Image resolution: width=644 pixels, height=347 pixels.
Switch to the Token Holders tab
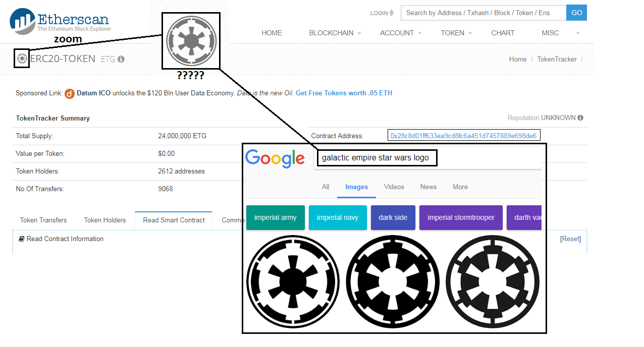[x=105, y=220]
